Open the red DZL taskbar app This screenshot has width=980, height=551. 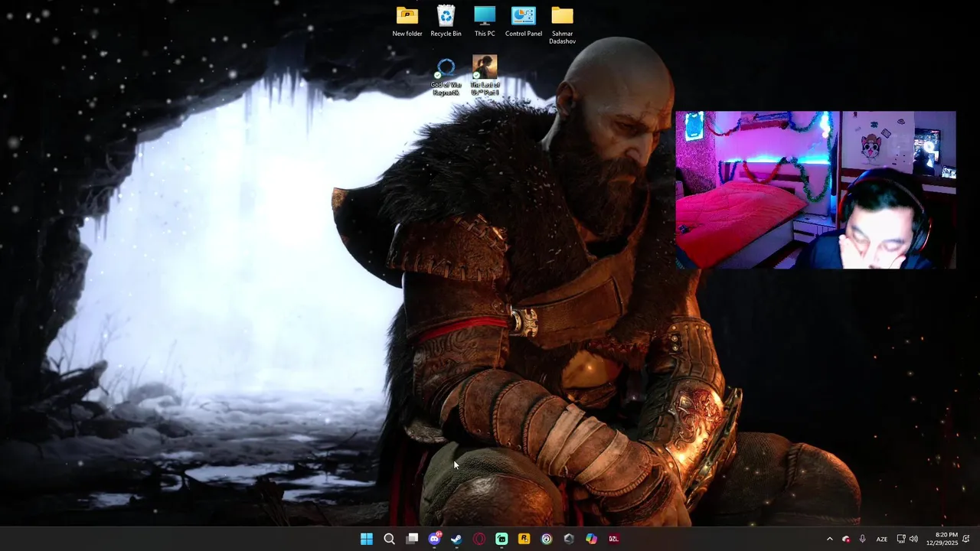(x=614, y=539)
